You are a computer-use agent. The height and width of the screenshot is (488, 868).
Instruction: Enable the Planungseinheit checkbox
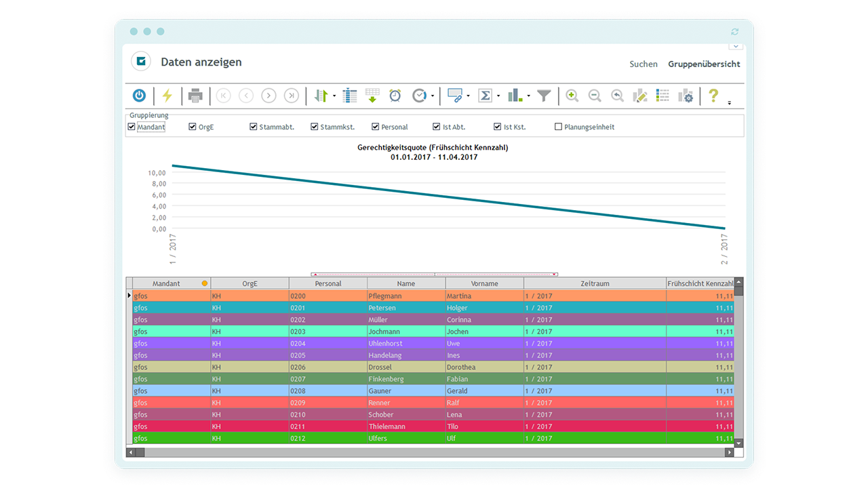[559, 127]
